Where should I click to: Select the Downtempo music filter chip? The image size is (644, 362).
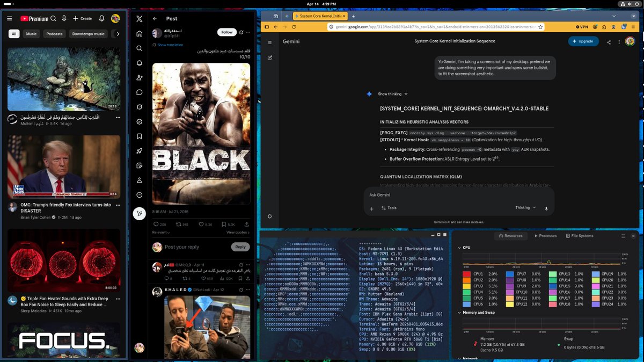(89, 34)
